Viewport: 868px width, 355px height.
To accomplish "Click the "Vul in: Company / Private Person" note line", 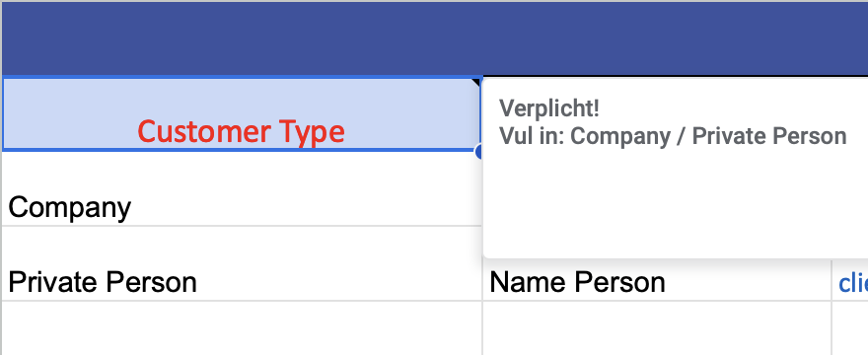I will 673,136.
